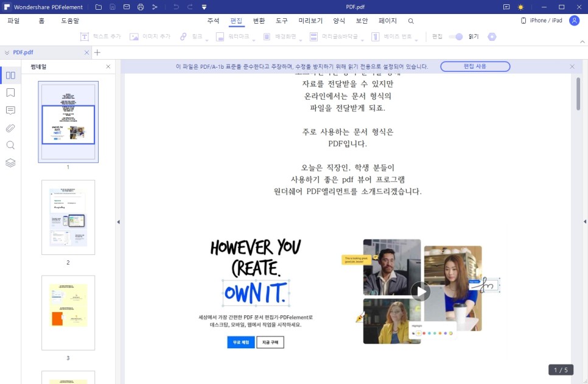The height and width of the screenshot is (384, 588).
Task: Select page 1 thumbnail
Action: tap(68, 122)
